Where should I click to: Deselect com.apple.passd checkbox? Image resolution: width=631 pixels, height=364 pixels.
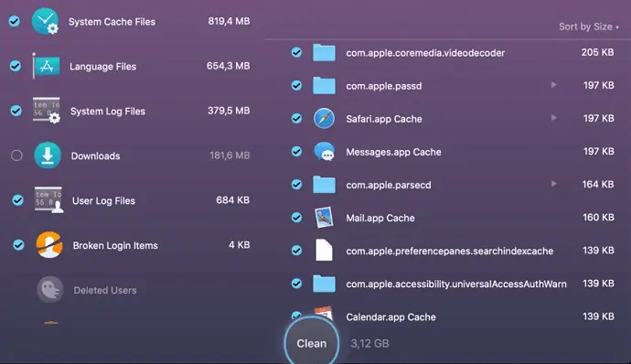(296, 85)
